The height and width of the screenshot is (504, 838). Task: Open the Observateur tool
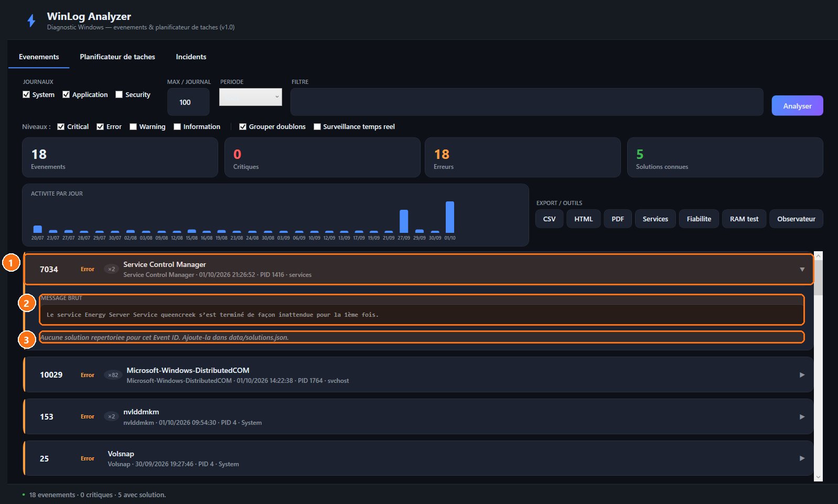[x=796, y=219]
